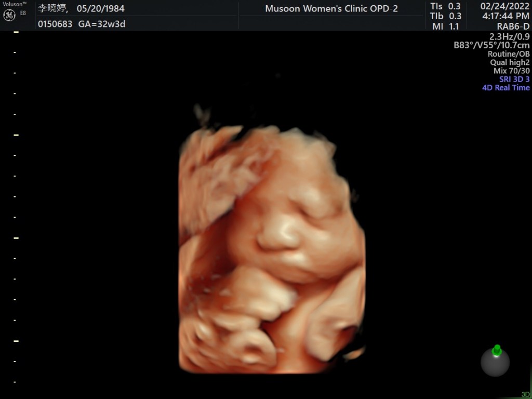
Task: Click the gray light source orientation sphere
Action: [x=495, y=363]
